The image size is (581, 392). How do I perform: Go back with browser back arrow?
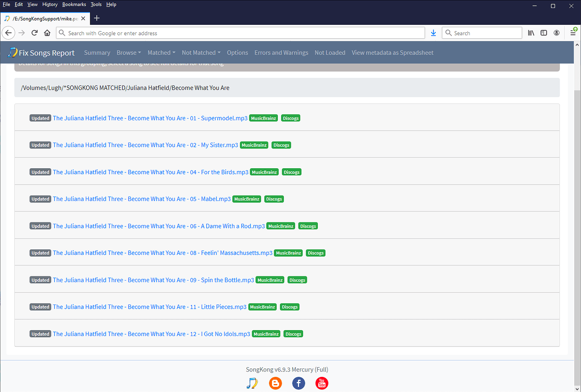[x=8, y=33]
